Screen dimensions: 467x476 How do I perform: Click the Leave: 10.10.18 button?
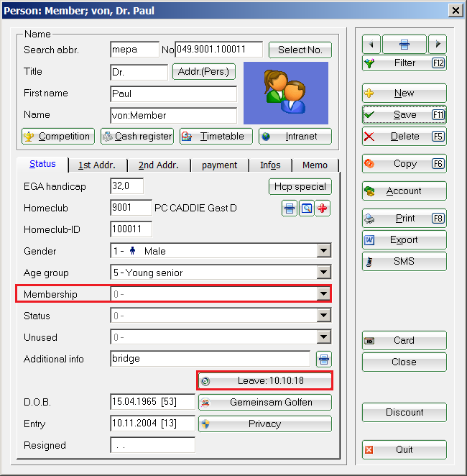click(x=265, y=380)
